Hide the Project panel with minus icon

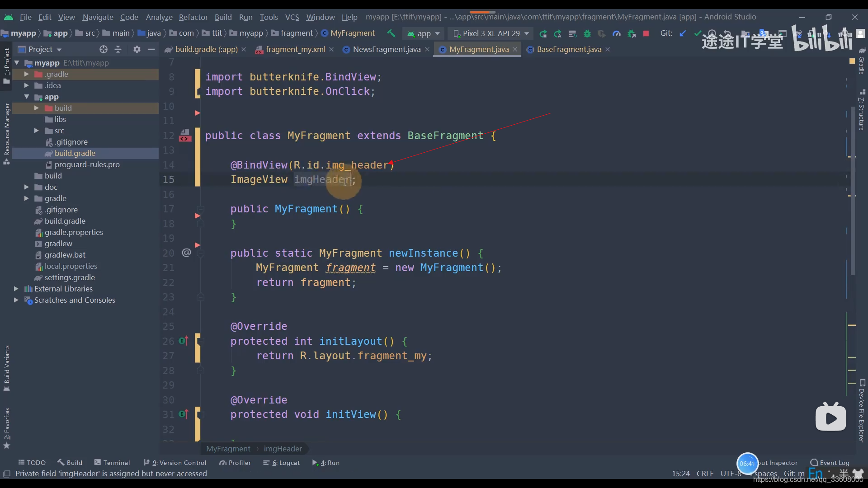tap(151, 49)
